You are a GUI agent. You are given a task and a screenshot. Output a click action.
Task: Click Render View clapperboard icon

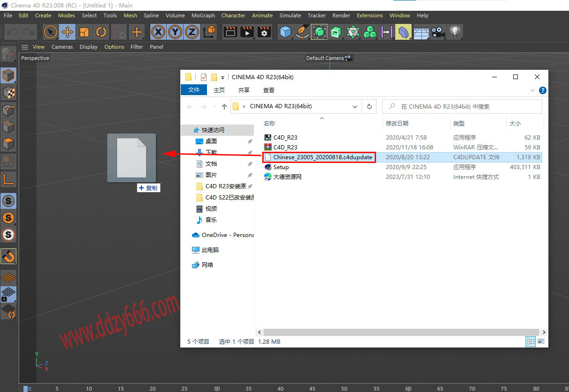click(x=230, y=32)
